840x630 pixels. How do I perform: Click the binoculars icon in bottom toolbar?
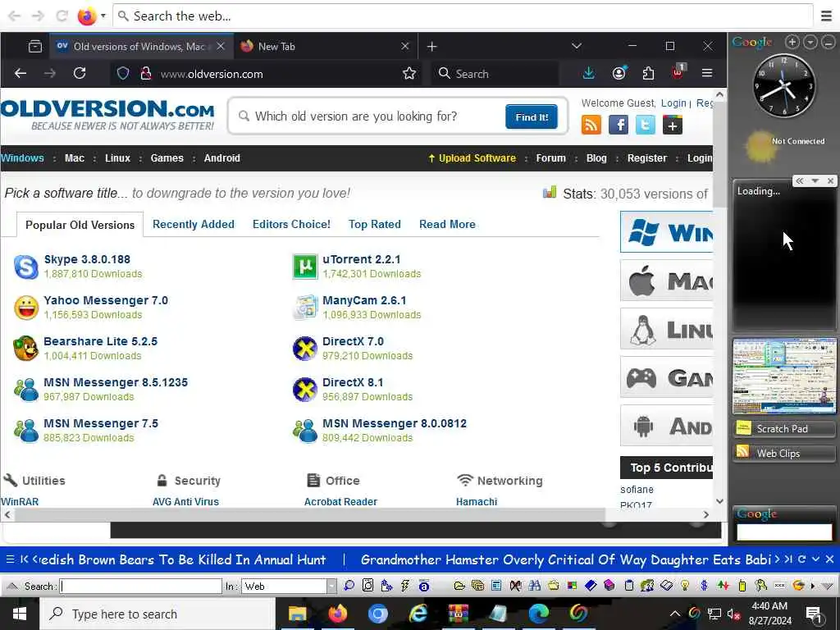[x=534, y=586]
